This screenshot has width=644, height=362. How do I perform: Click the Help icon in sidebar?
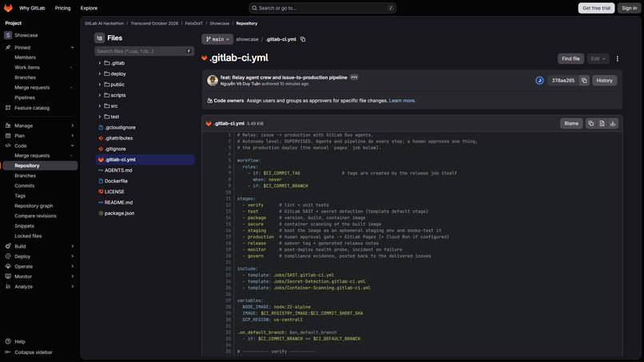coord(8,341)
